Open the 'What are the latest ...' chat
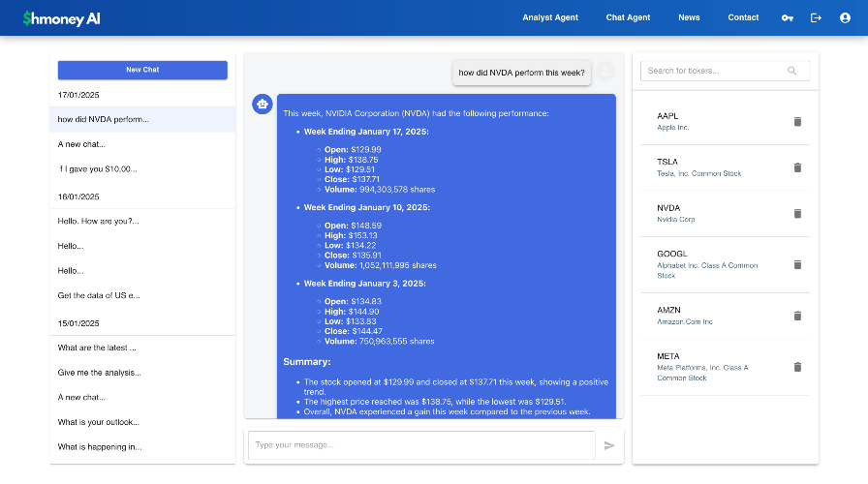 [142, 348]
